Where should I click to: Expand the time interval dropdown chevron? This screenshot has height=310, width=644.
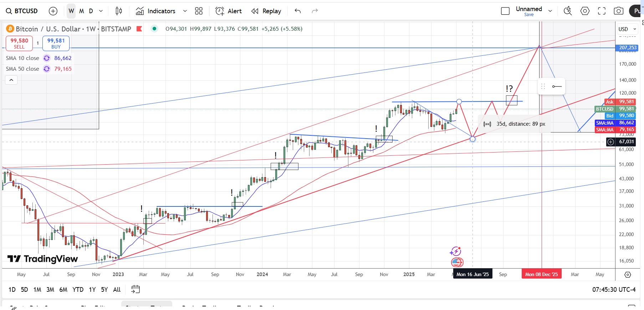(101, 11)
